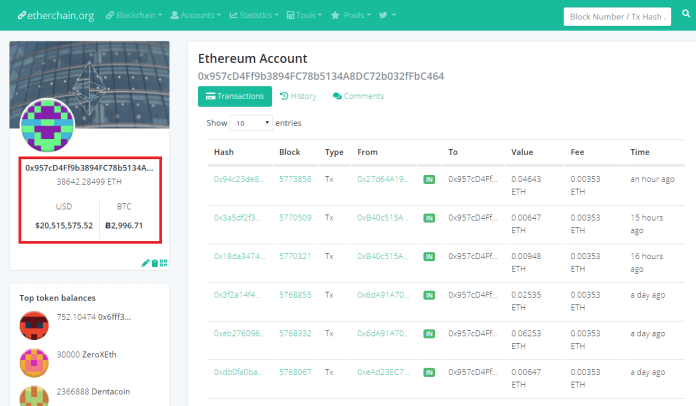Screen dimensions: 696x406
Task: Click IN badge on the 0x3f2a14f4 row
Action: coord(429,296)
